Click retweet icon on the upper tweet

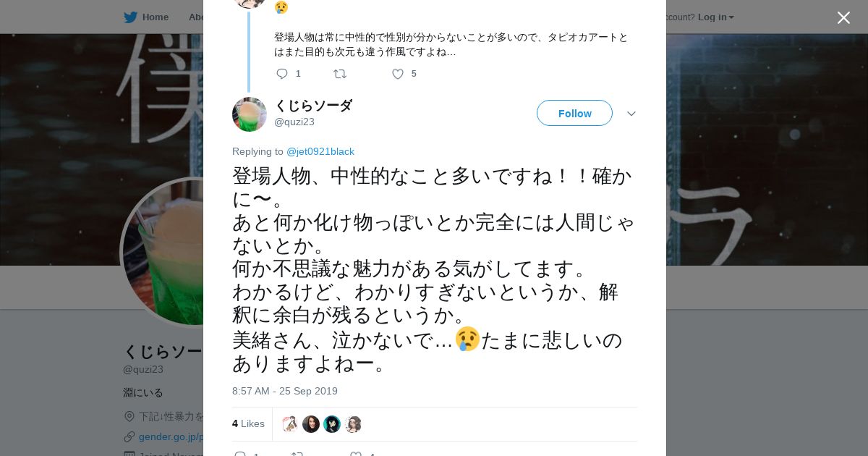[339, 74]
